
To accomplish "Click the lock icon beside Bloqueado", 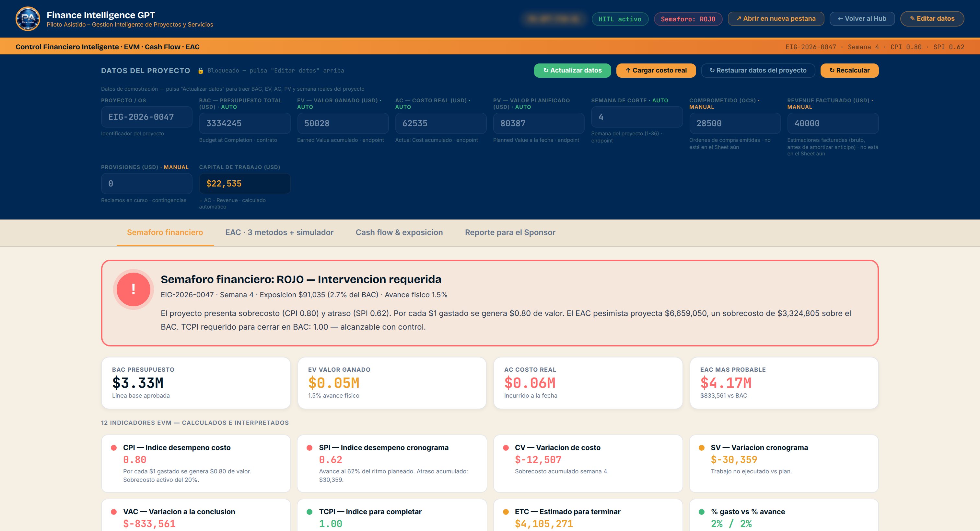I will pyautogui.click(x=201, y=71).
